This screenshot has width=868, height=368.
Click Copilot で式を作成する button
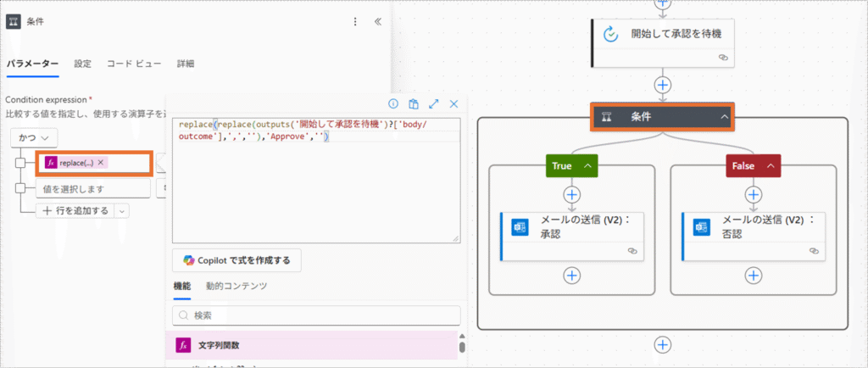point(236,259)
